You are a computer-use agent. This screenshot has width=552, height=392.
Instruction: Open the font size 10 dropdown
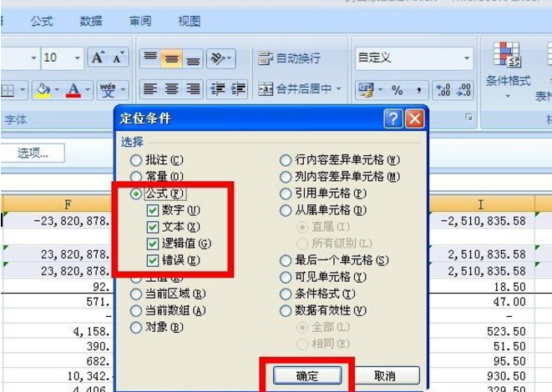[x=77, y=58]
